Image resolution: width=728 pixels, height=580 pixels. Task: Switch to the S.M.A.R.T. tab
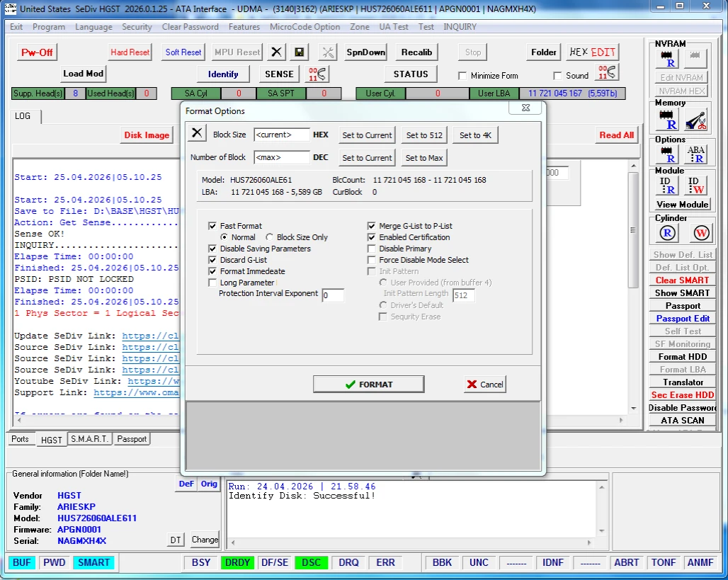89,439
